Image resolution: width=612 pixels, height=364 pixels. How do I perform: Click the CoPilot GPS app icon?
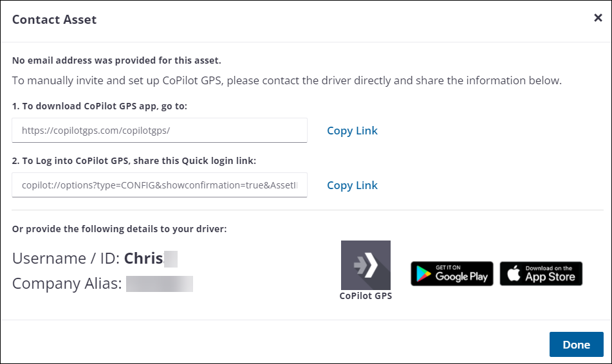tap(365, 265)
